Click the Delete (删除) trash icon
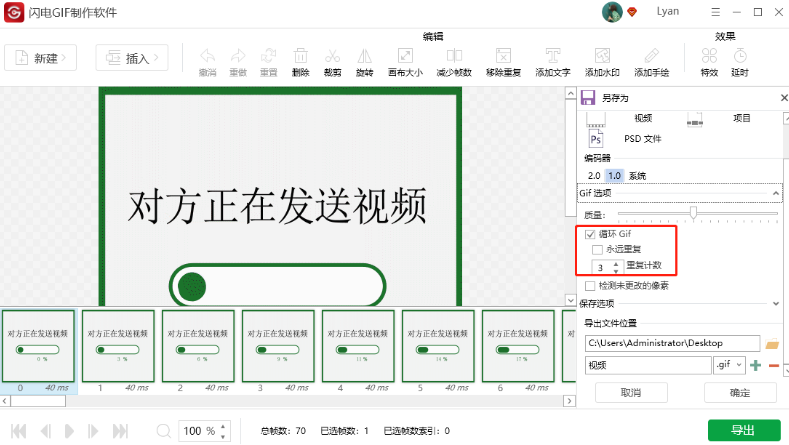The height and width of the screenshot is (445, 789). 300,58
